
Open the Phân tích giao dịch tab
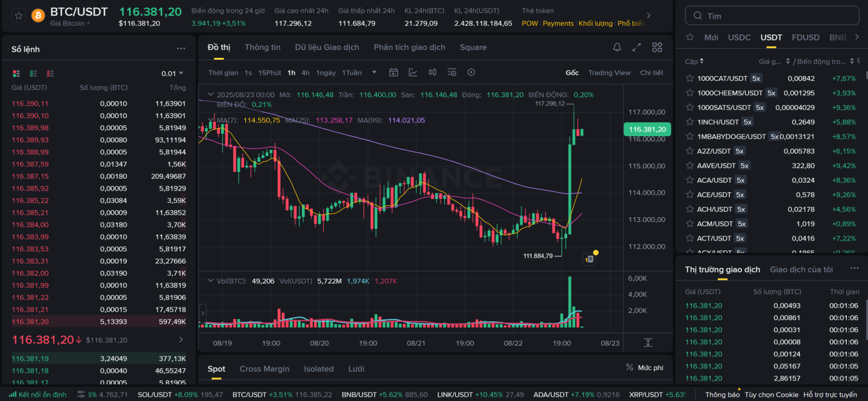click(x=409, y=47)
